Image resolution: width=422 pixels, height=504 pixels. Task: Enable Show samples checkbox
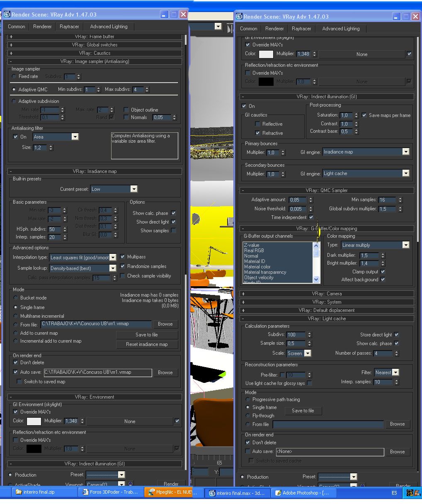pyautogui.click(x=173, y=231)
